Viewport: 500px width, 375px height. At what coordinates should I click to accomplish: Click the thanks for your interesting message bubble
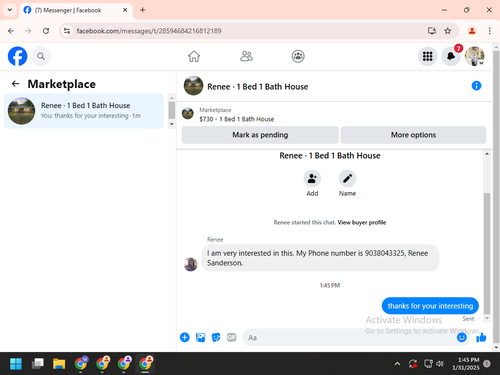point(430,306)
